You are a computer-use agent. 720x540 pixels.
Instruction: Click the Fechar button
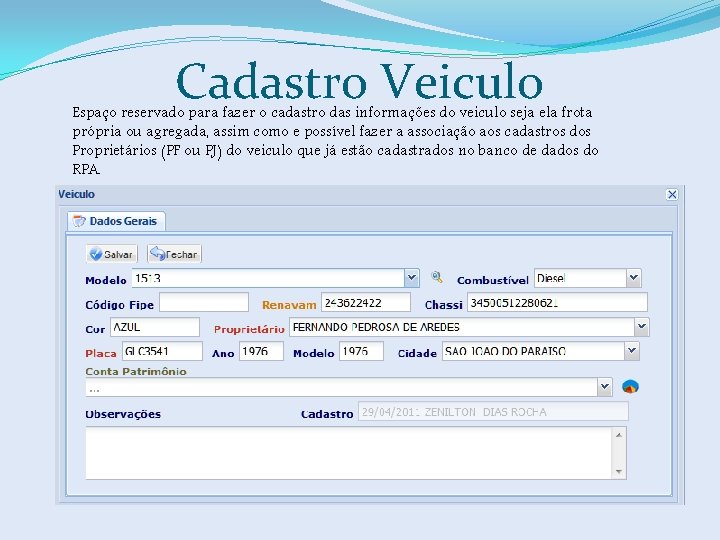pos(174,253)
